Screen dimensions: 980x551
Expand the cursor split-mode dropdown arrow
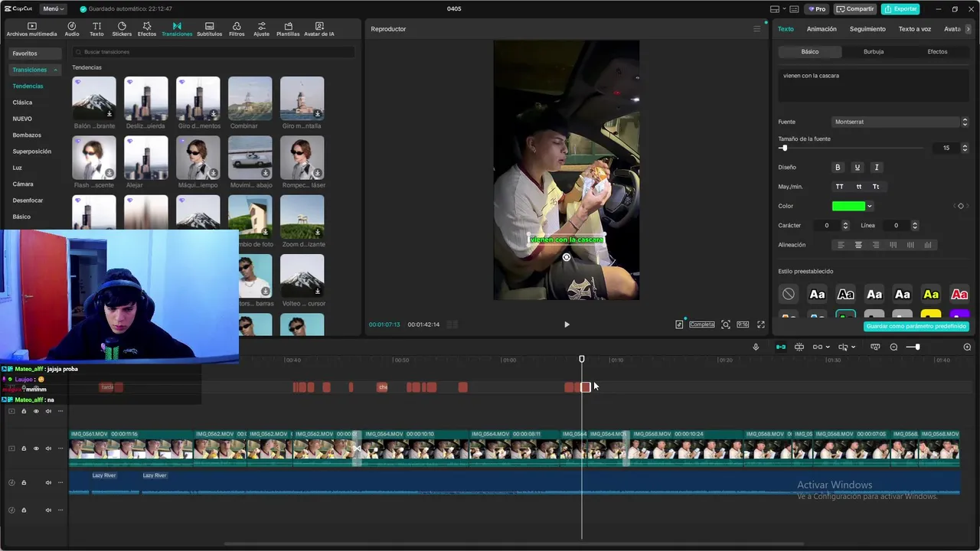(853, 347)
